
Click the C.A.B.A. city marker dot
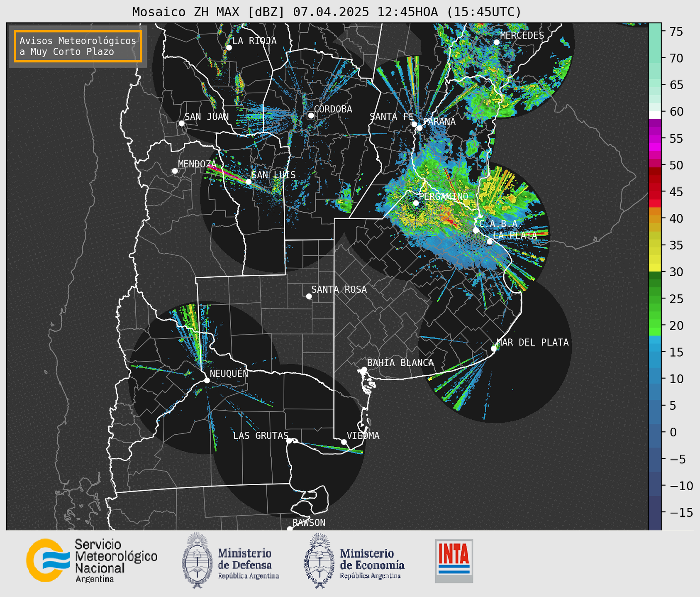pyautogui.click(x=476, y=230)
